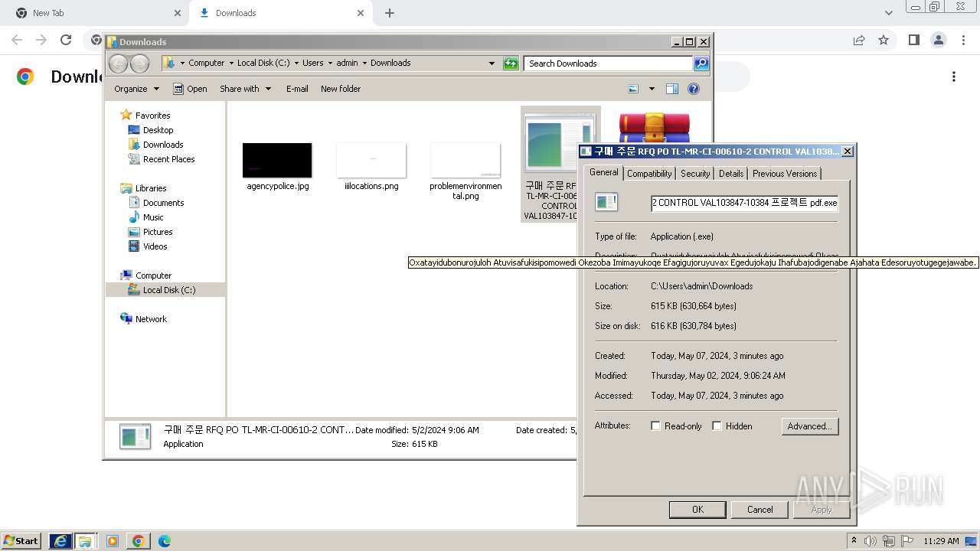Select the Korean-named RFQ PO exe file
This screenshot has width=980, height=551.
coord(550,165)
